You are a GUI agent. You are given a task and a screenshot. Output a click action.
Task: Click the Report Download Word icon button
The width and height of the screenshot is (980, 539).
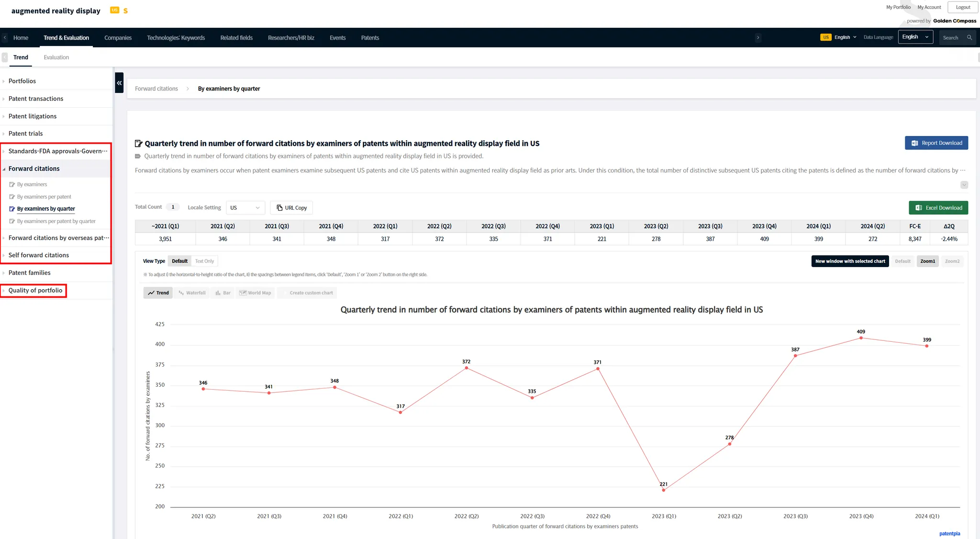point(936,143)
